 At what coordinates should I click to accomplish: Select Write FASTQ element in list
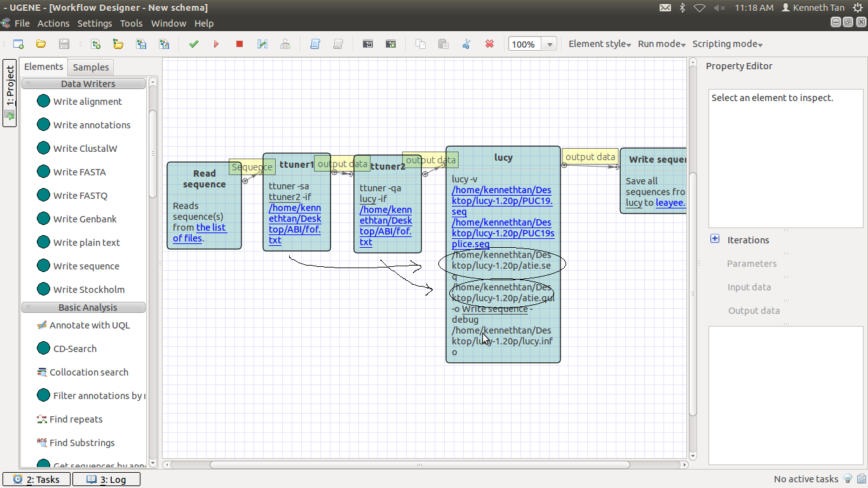(x=80, y=196)
